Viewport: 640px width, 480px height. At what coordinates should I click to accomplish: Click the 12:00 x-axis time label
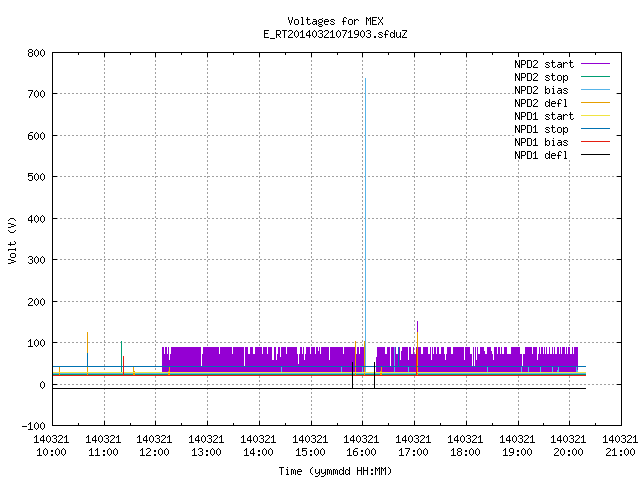(x=154, y=452)
